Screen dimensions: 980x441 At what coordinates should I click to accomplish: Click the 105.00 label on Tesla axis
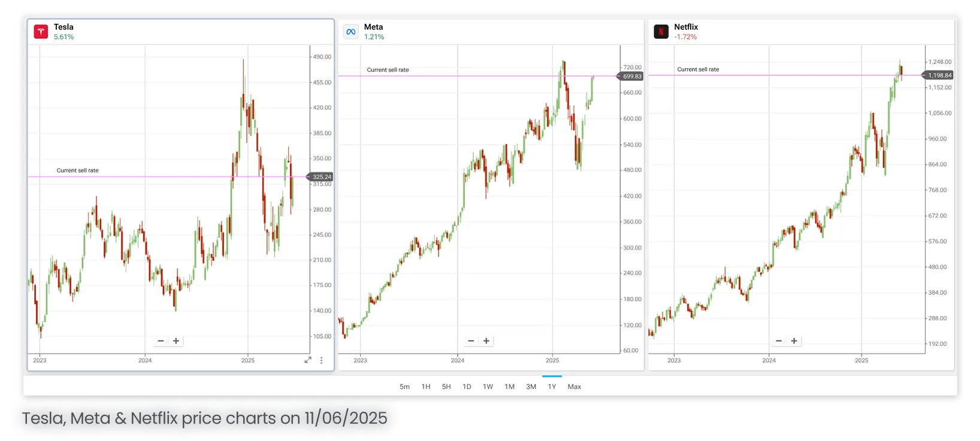pos(322,336)
